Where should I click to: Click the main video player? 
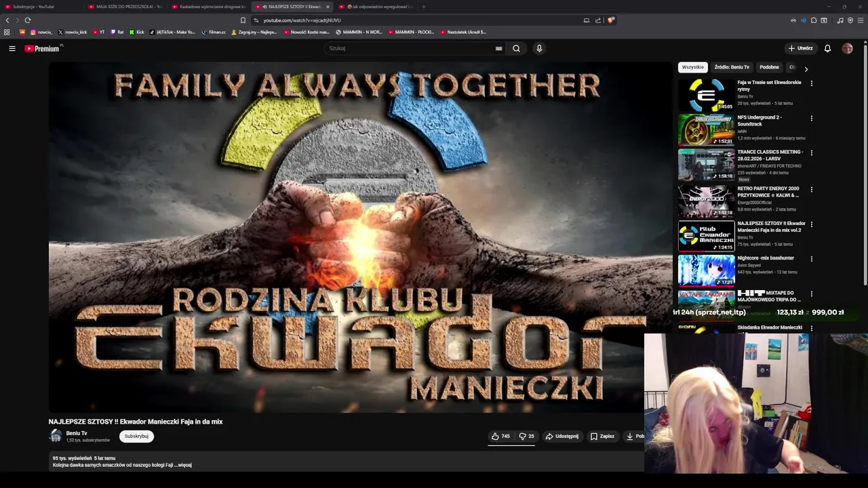click(x=360, y=237)
